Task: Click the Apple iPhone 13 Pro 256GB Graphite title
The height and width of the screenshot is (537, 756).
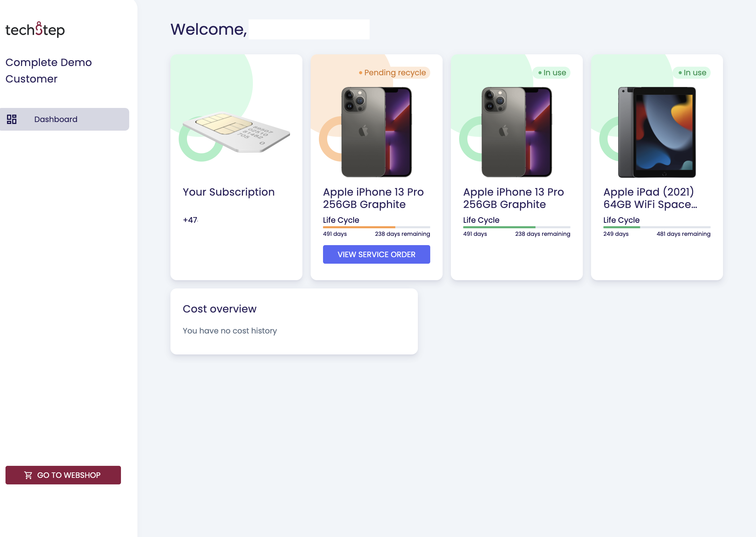Action: (x=373, y=198)
